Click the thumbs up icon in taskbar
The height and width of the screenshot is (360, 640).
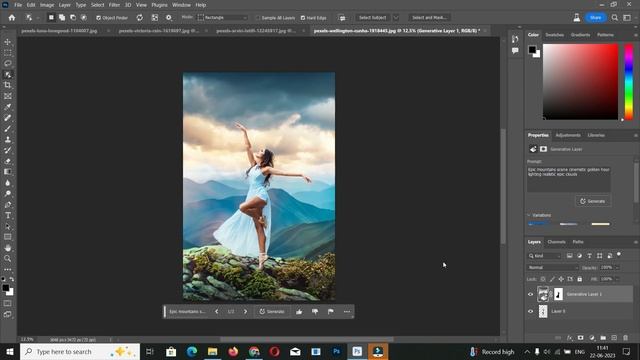(x=299, y=311)
